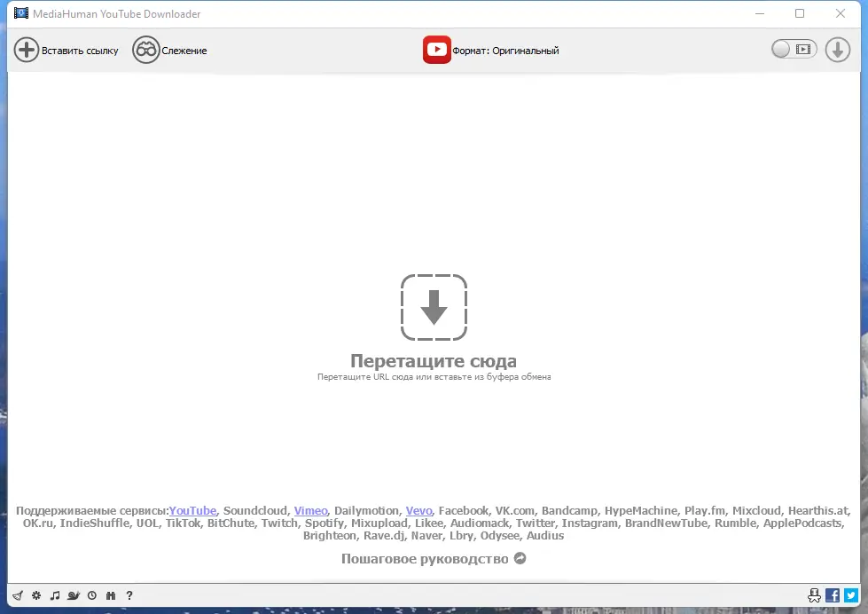Close the MediaHuman YouTube Downloader window
The image size is (868, 614).
pos(841,13)
